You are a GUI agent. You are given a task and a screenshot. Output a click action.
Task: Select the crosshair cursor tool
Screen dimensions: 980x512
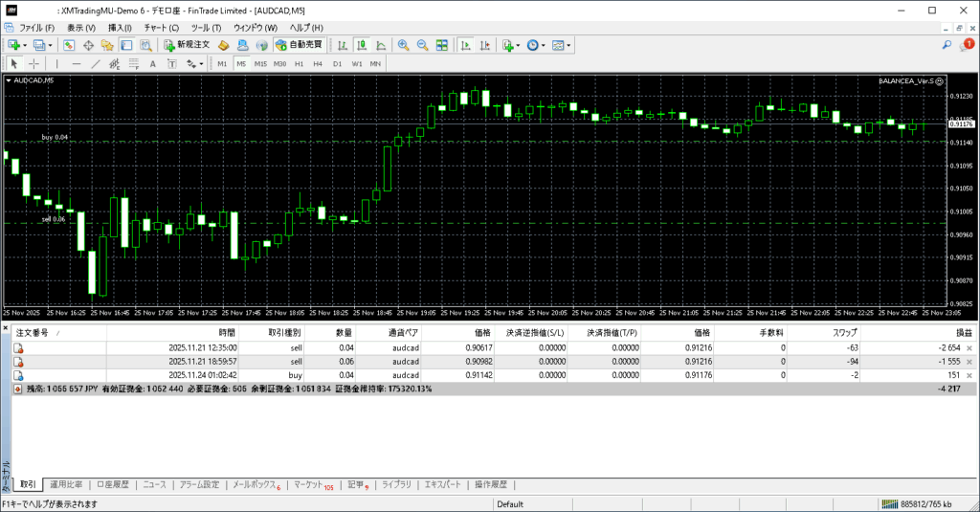(x=34, y=64)
